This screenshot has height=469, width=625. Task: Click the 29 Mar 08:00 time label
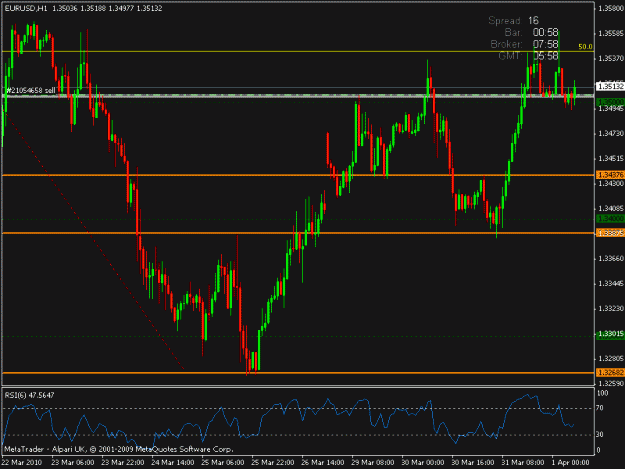[x=373, y=462]
